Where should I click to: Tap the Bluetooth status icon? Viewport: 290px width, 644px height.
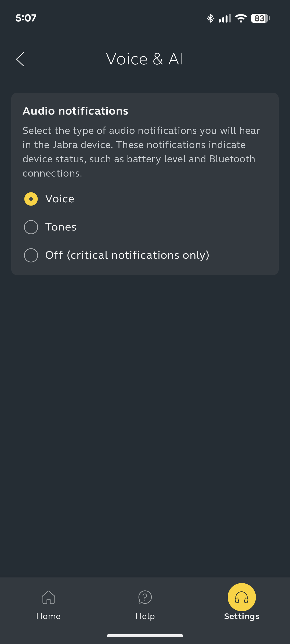(210, 18)
